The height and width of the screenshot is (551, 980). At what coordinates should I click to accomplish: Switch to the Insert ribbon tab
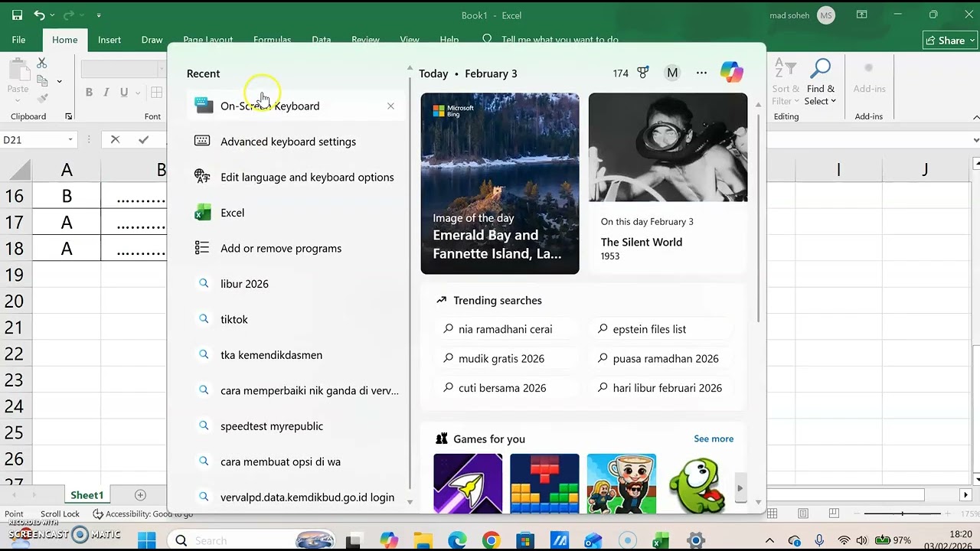109,40
